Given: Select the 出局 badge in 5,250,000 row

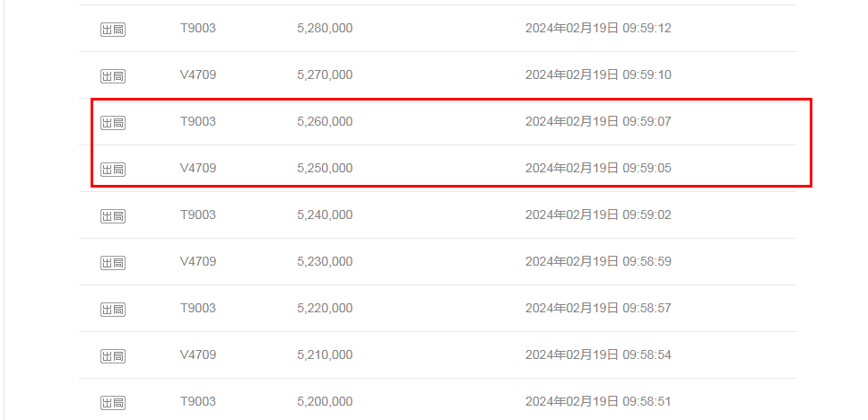Looking at the screenshot, I should click(x=113, y=169).
